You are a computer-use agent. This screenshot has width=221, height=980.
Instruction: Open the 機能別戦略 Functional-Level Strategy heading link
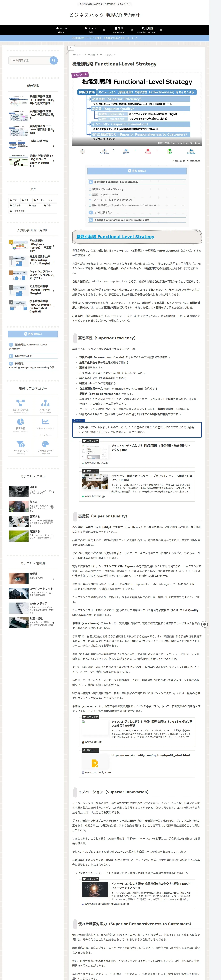pyautogui.click(x=115, y=237)
